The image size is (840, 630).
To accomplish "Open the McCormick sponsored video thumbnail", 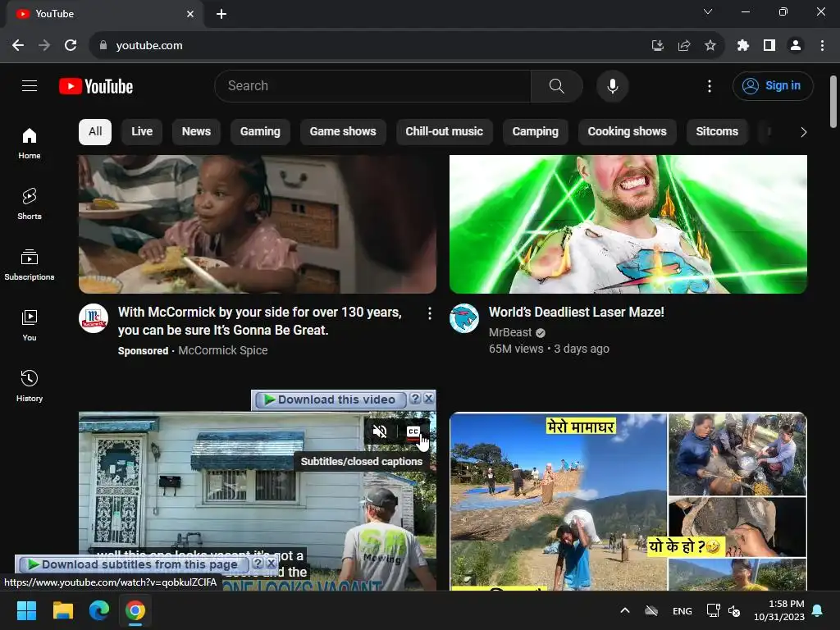I will tap(257, 224).
